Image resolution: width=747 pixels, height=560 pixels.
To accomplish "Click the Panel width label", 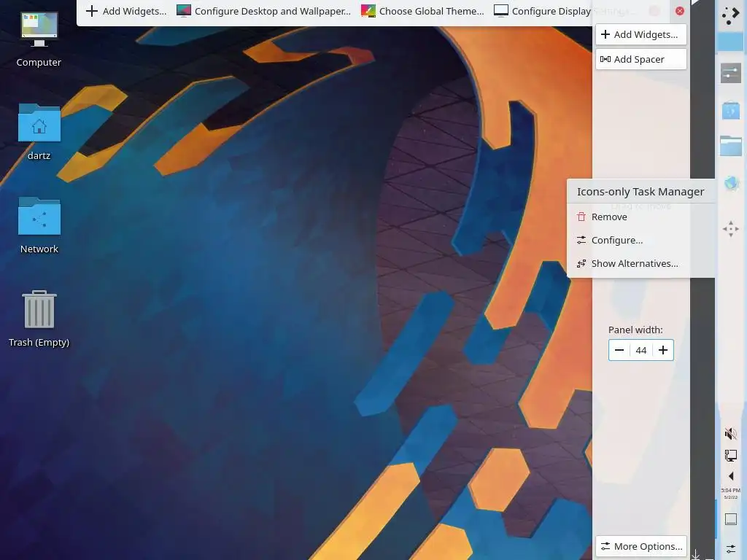I will click(x=635, y=330).
